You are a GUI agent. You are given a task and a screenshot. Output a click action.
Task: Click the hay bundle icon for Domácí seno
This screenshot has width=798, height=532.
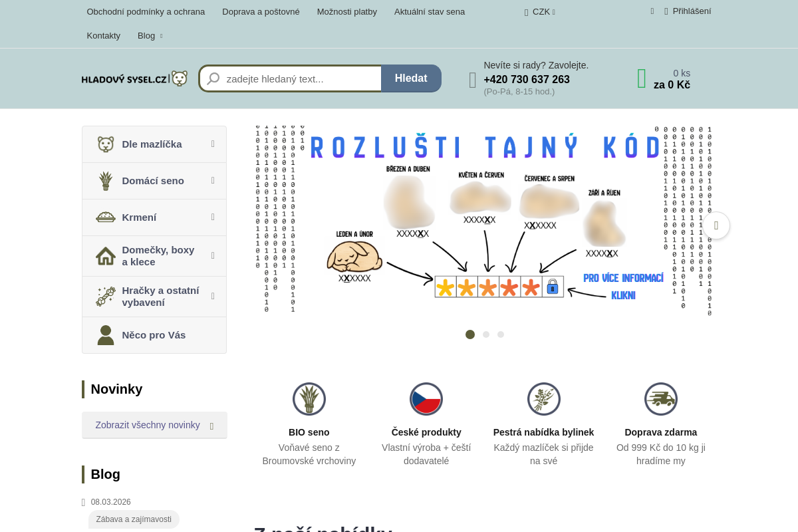coord(106,181)
